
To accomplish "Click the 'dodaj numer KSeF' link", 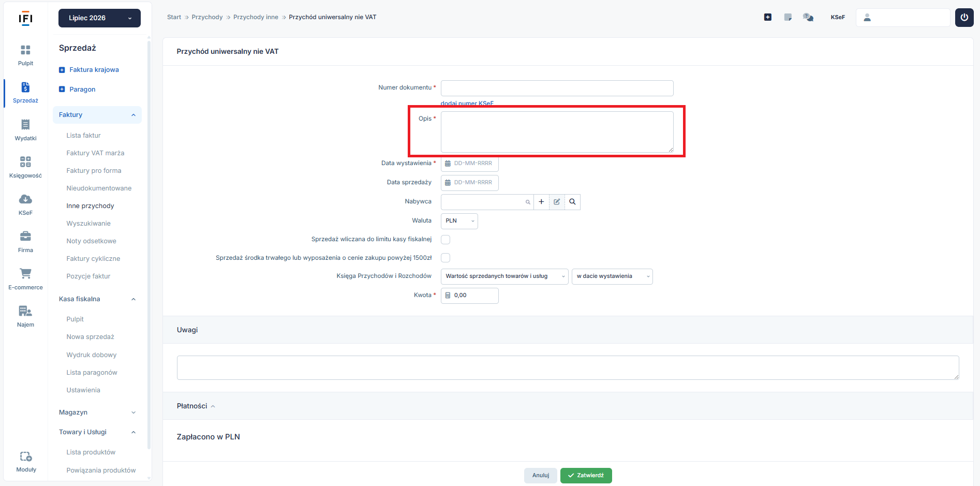I will coord(467,104).
